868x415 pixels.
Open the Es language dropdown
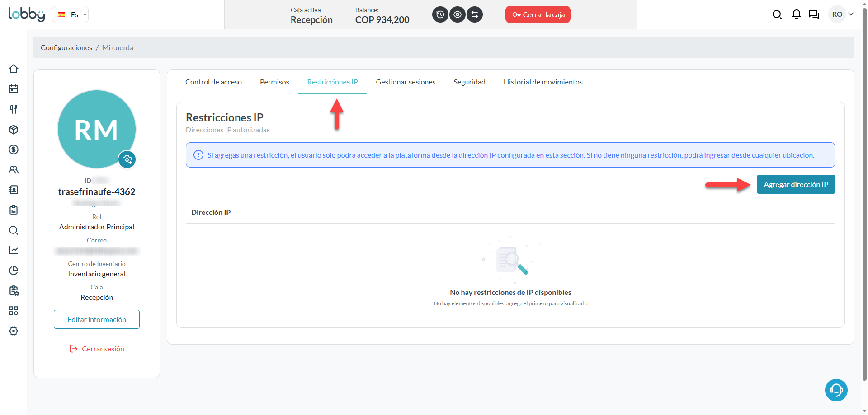(x=71, y=14)
